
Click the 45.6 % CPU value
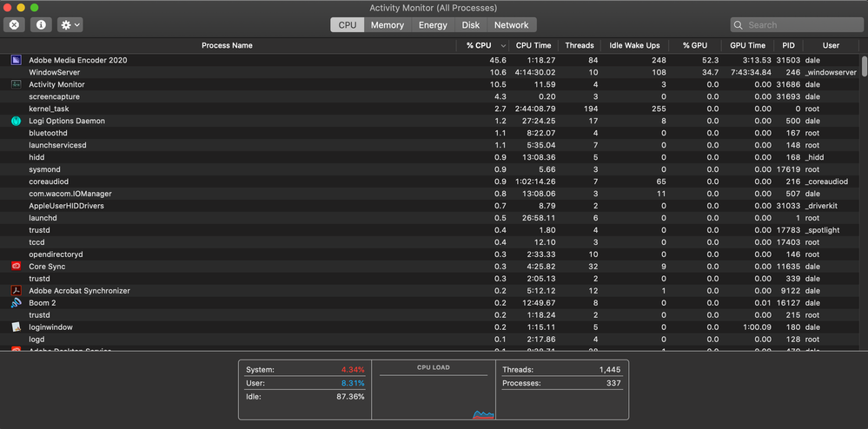click(x=497, y=60)
